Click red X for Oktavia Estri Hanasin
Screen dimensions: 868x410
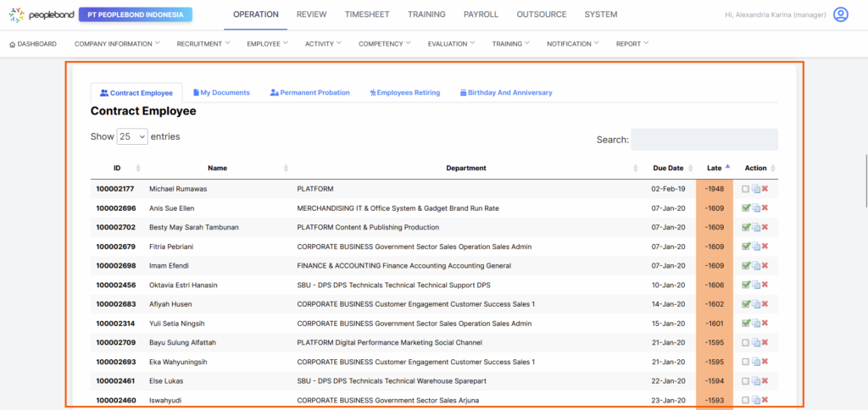pos(765,285)
